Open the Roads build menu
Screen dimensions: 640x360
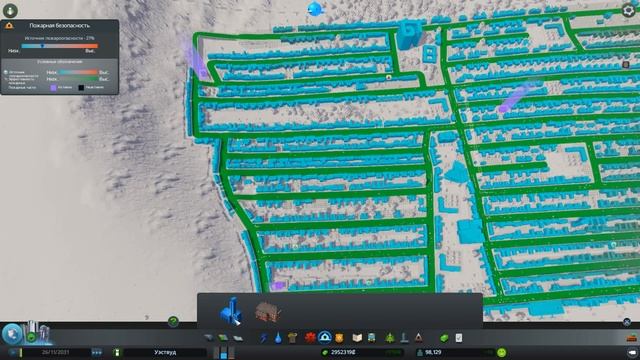coord(209,338)
